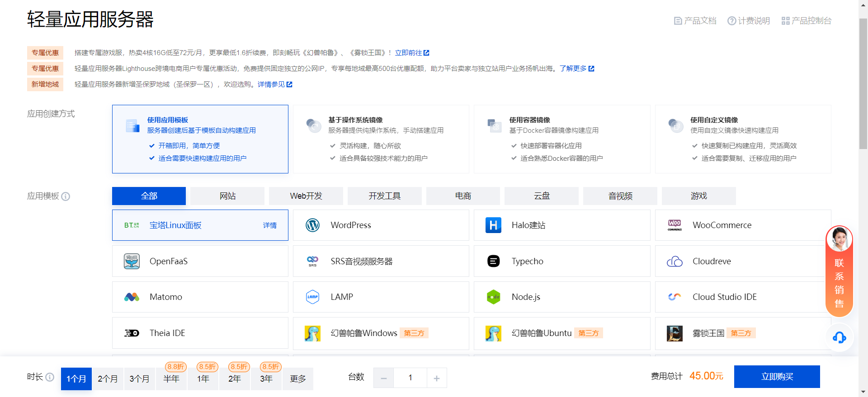
Task: Switch to the 全部 template tab
Action: tap(149, 196)
